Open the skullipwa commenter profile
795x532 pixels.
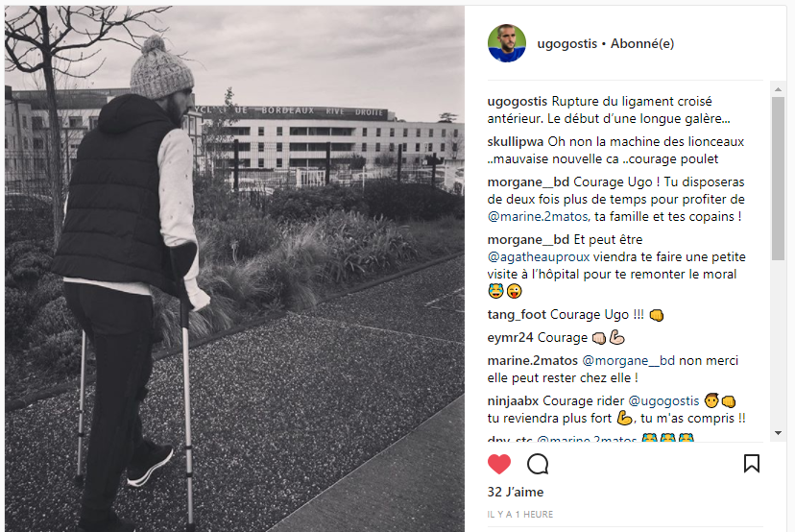pyautogui.click(x=516, y=142)
